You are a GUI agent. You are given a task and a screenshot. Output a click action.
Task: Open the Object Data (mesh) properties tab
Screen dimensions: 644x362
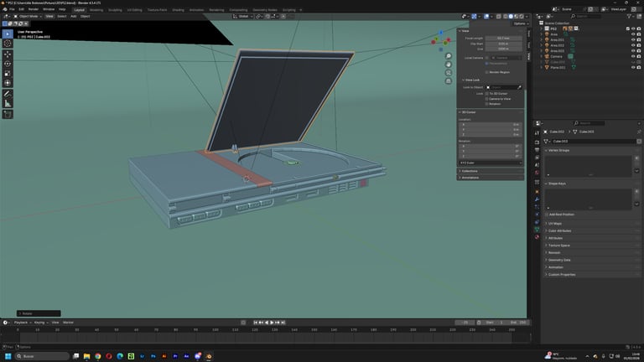pos(537,230)
